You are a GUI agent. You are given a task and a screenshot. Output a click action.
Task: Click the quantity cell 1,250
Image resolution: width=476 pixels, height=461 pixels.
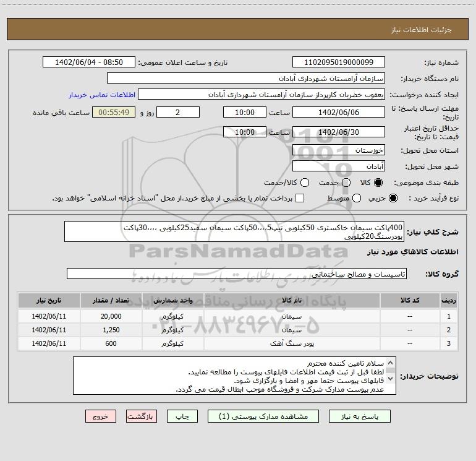[111, 330]
